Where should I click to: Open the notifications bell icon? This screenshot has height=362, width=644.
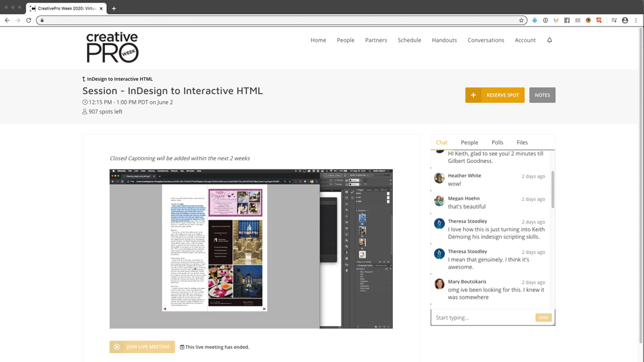[x=549, y=40]
